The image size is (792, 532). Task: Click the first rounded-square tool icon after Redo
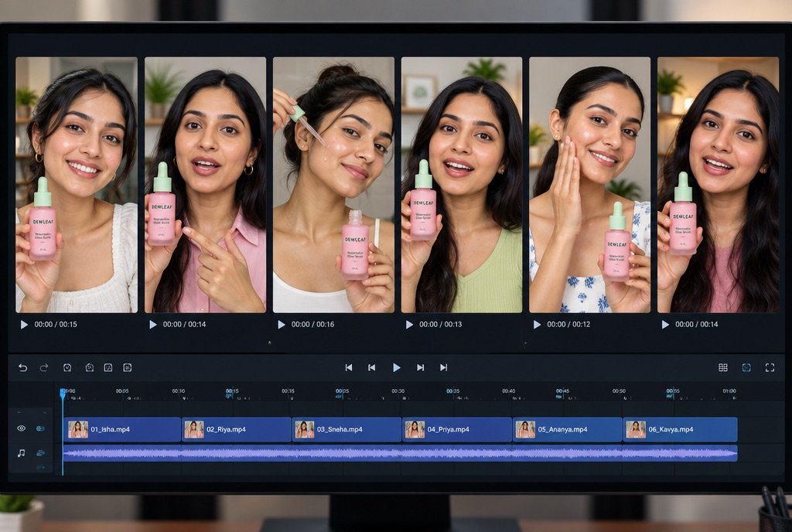pyautogui.click(x=67, y=367)
